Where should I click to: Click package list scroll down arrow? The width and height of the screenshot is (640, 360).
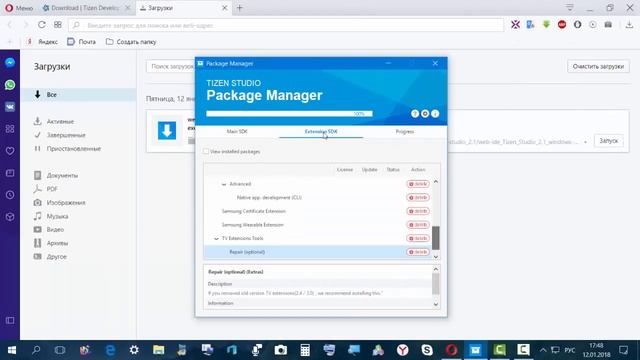(436, 256)
